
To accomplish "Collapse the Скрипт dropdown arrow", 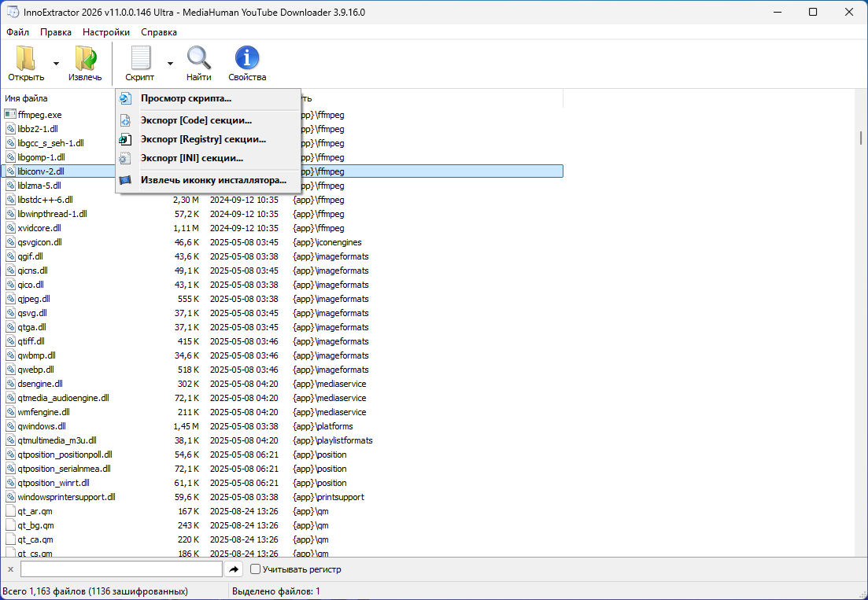I will (170, 64).
